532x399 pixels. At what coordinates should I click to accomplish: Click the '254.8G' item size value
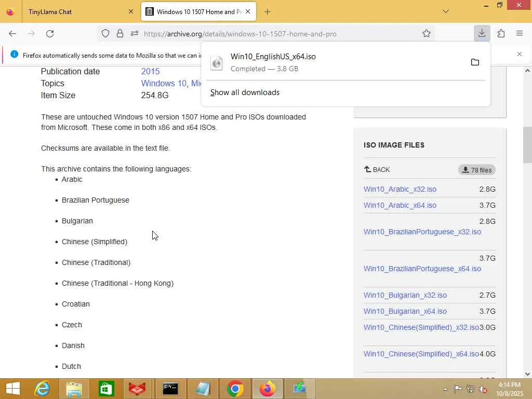[x=155, y=96]
